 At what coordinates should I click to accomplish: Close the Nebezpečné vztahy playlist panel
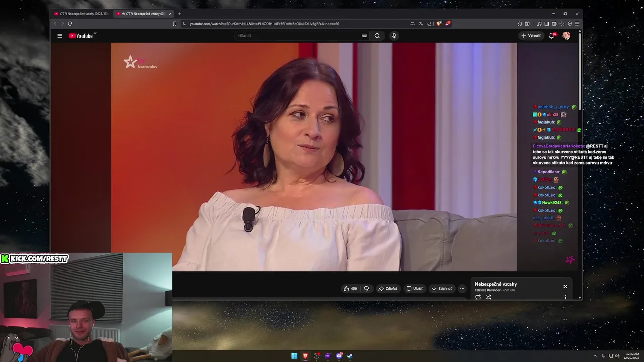(565, 286)
